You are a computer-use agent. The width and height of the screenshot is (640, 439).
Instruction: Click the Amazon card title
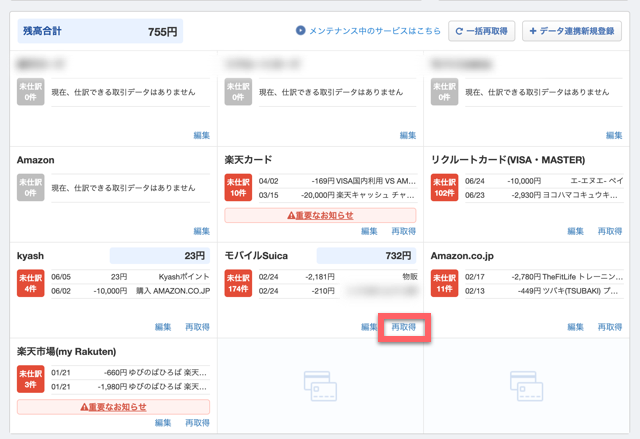pos(36,160)
